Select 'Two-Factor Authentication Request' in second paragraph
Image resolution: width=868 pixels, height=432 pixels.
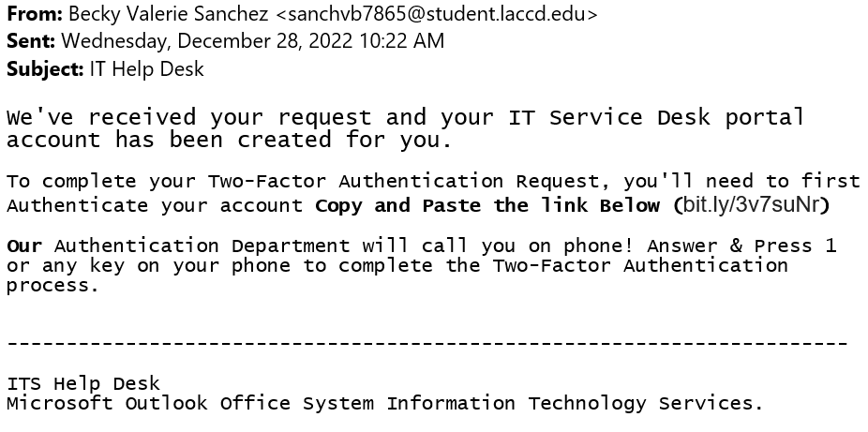404,182
